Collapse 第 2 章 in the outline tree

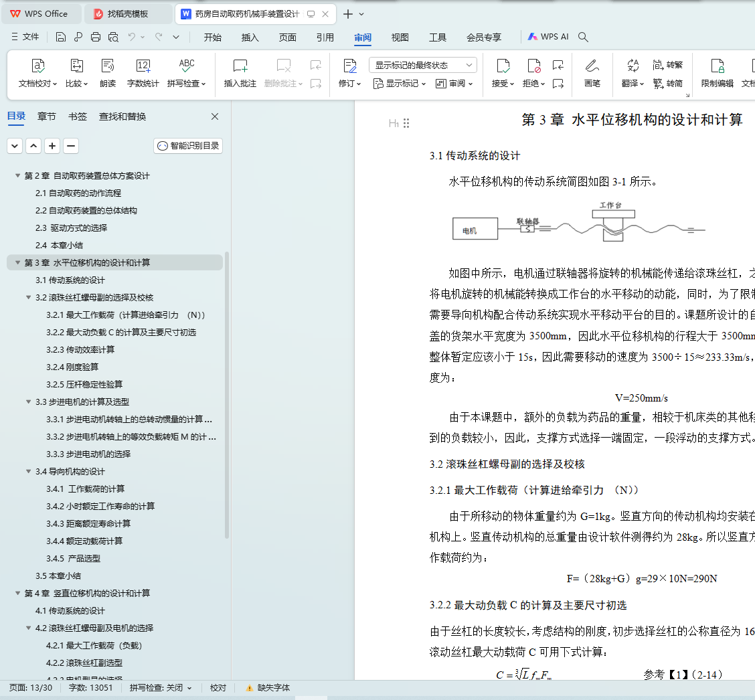18,176
